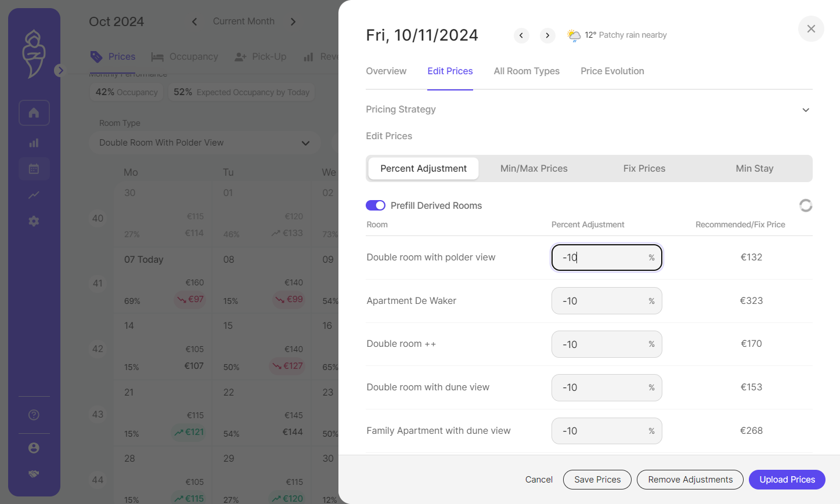The image size is (840, 504).
Task: Click the Remove Adjustments button
Action: [690, 480]
